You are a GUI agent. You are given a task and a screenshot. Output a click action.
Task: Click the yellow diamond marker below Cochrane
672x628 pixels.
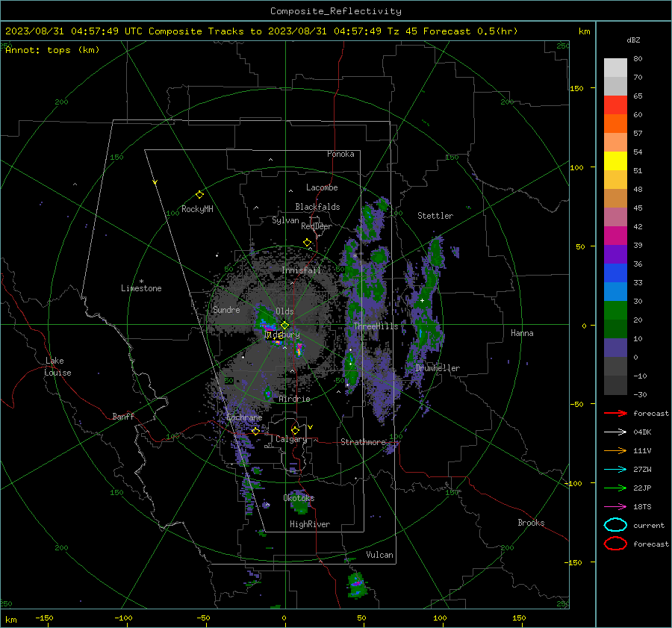pos(255,431)
